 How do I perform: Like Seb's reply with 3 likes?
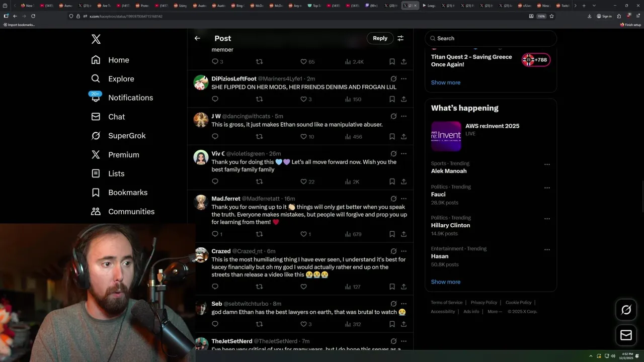click(303, 324)
